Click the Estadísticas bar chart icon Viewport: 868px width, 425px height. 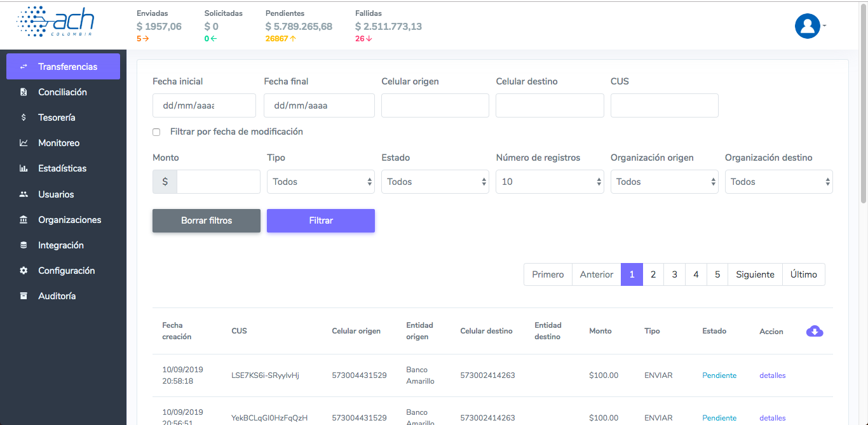[x=24, y=168]
